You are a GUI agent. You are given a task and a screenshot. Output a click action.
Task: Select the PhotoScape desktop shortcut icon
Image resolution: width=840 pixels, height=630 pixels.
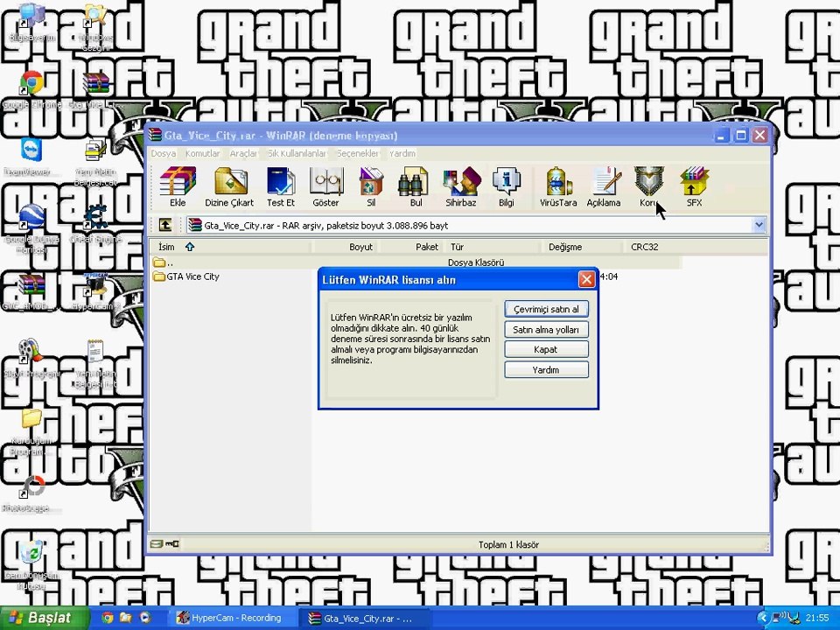click(x=32, y=493)
